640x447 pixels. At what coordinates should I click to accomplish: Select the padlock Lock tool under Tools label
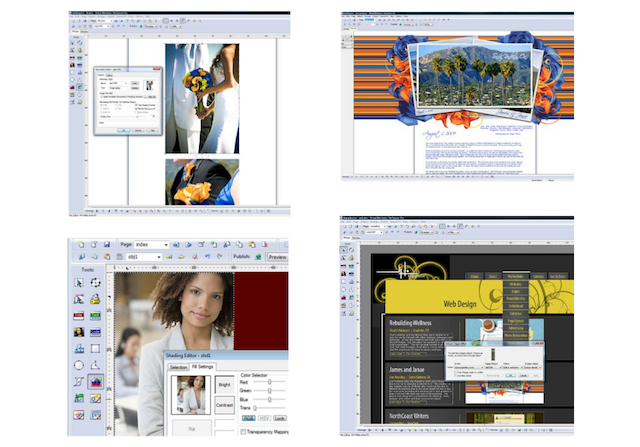(x=95, y=299)
